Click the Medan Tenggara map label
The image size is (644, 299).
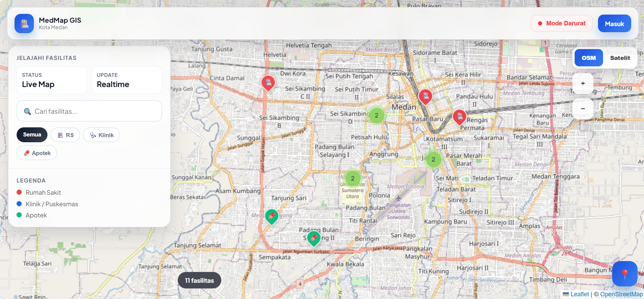click(555, 176)
